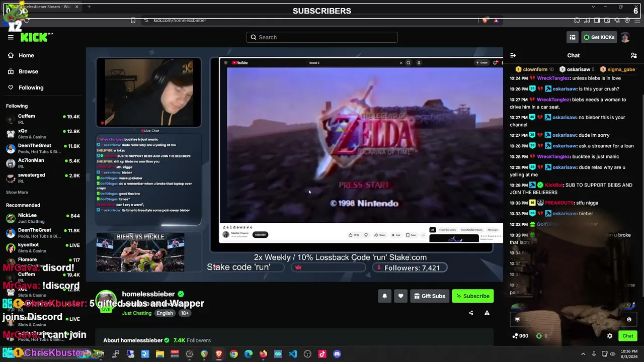Click the Biebs vs Pickle thumbnail in stream
This screenshot has height=362, width=644.
point(140,252)
